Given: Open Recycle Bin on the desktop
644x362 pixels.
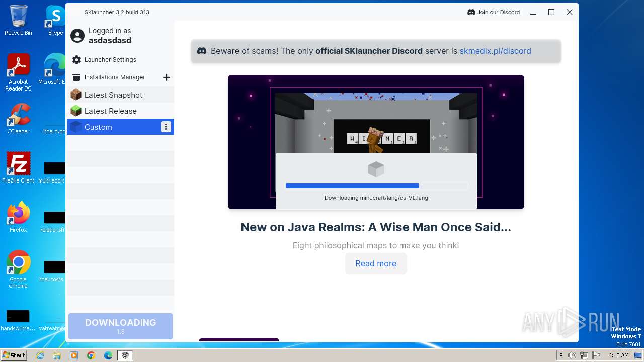Looking at the screenshot, I should (x=18, y=20).
